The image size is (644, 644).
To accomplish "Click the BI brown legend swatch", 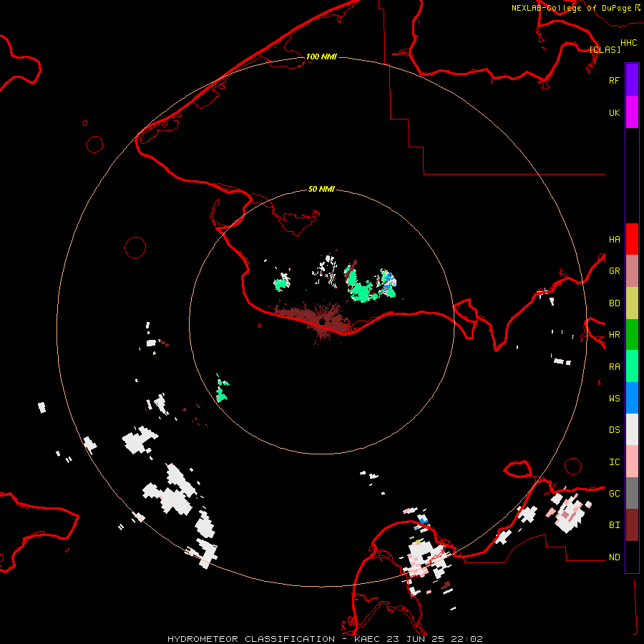I will tap(632, 525).
